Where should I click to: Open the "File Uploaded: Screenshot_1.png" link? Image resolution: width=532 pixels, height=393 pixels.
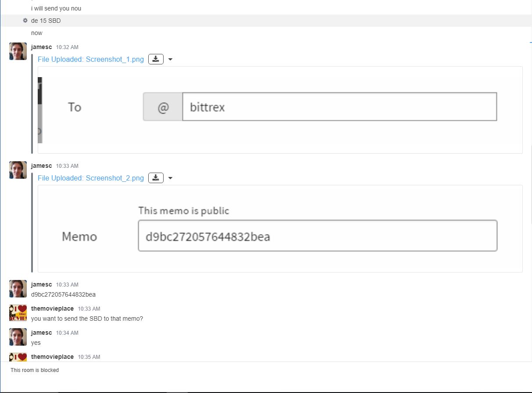point(91,60)
